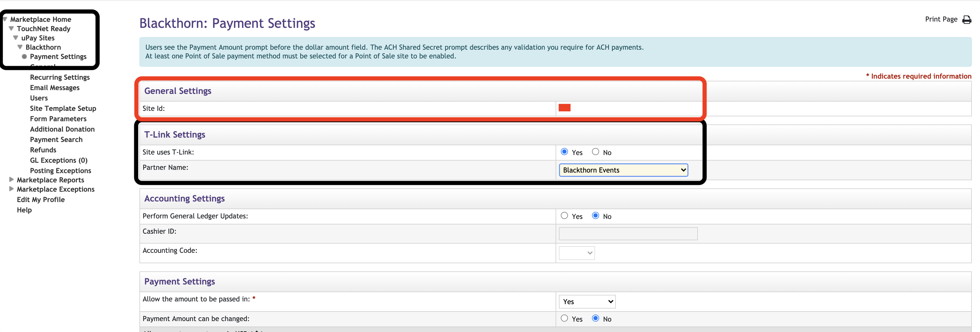Choose Yes for General Ledger Updates
This screenshot has height=332, width=980.
pyautogui.click(x=564, y=216)
